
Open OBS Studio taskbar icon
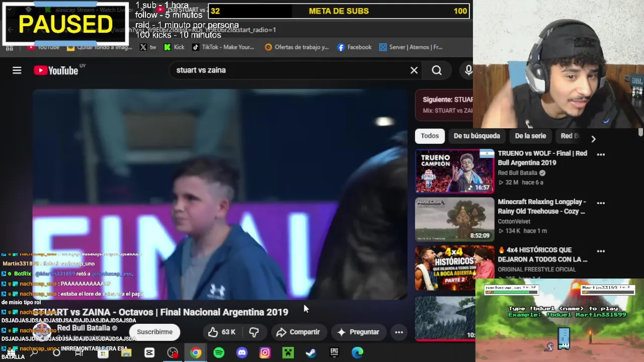173,353
